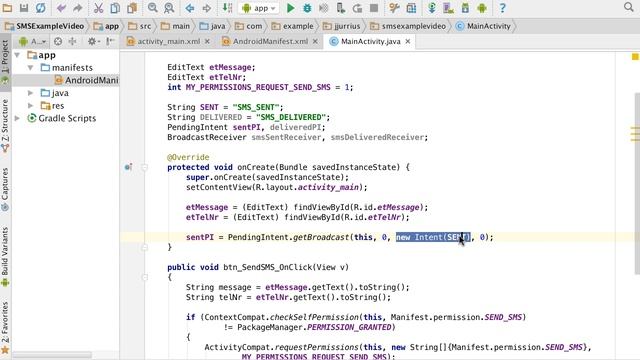
Task: Select the MainActivity breadcrumb
Action: click(484, 26)
